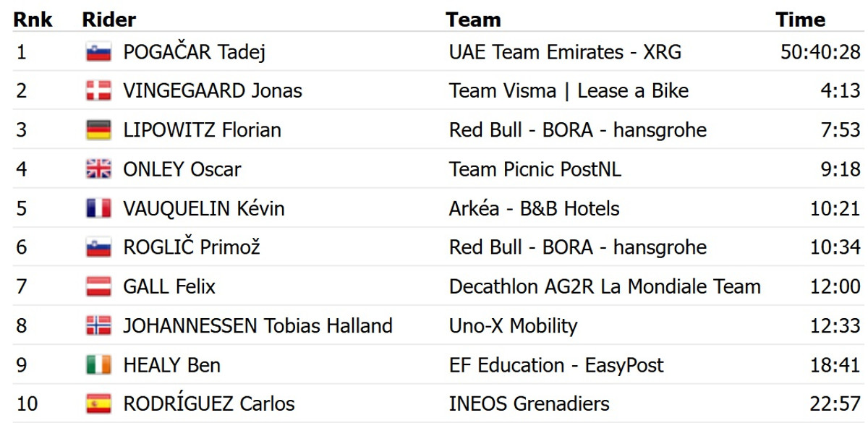868x423 pixels.
Task: Open Decathlon AG2R La Mondiale Team
Action: (x=605, y=286)
